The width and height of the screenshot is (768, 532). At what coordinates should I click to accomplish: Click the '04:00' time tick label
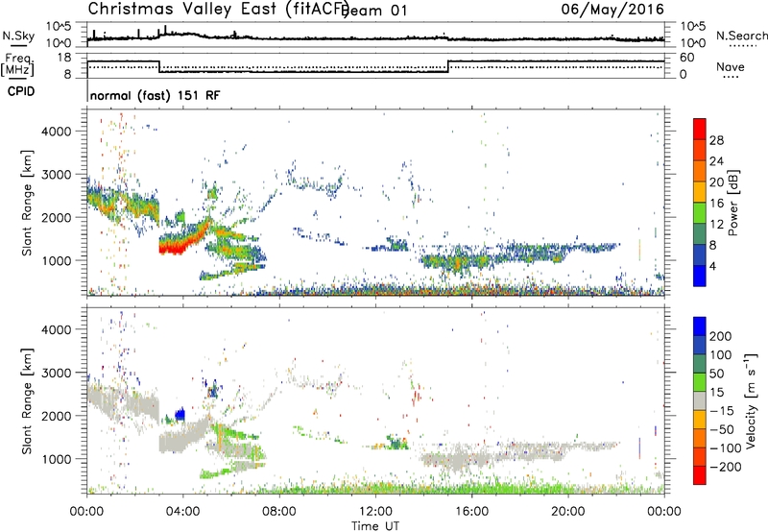point(183,512)
